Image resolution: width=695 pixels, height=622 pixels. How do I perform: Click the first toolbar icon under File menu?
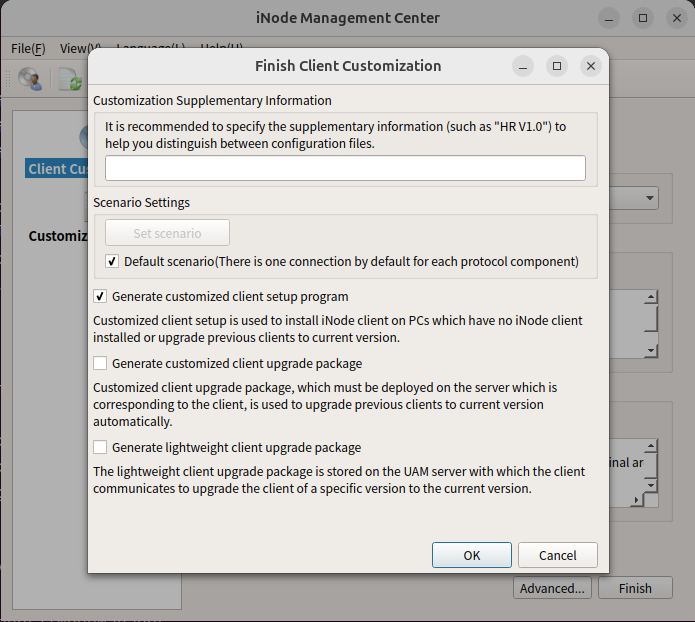pyautogui.click(x=29, y=79)
